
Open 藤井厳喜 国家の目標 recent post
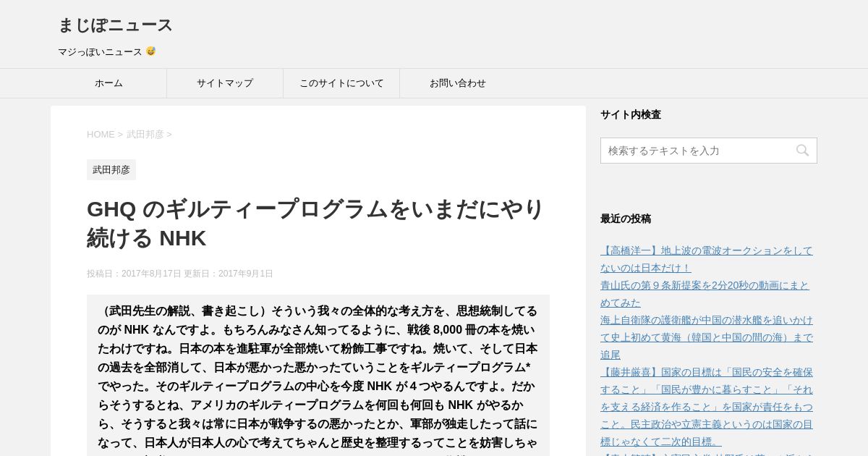(x=707, y=407)
